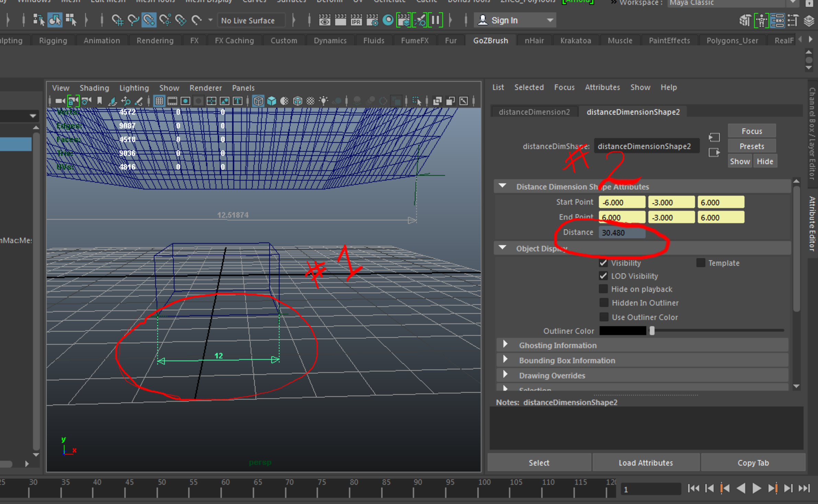Viewport: 818px width, 504px height.
Task: Switch to the distanceDimension2 tab
Action: pos(534,112)
